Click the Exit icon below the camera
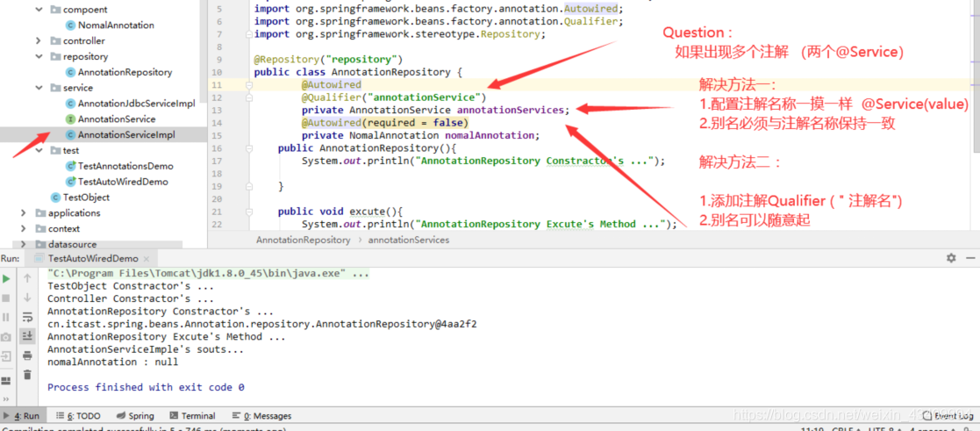Image resolution: width=980 pixels, height=431 pixels. tap(6, 356)
